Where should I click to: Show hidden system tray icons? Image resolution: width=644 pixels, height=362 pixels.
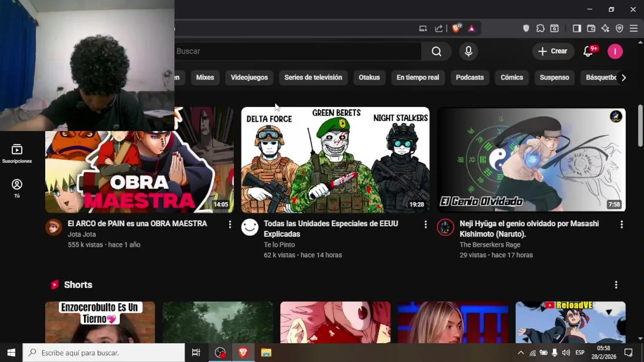click(521, 353)
